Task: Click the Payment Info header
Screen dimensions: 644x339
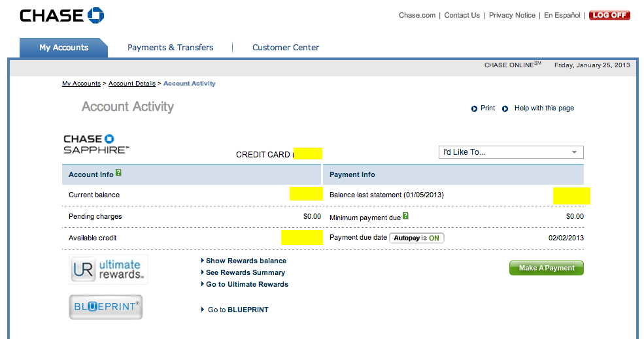Action: [352, 174]
